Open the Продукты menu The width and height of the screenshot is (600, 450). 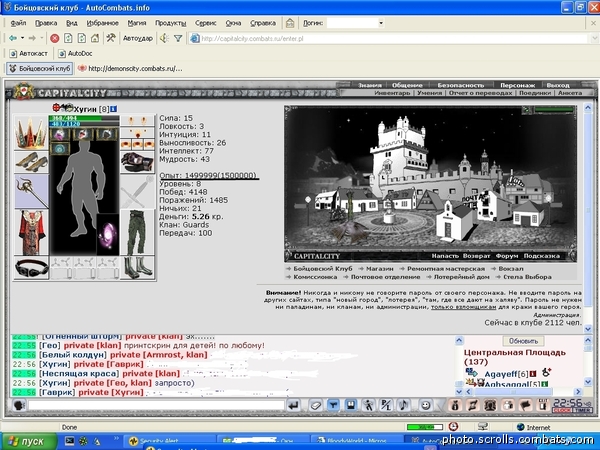[171, 23]
